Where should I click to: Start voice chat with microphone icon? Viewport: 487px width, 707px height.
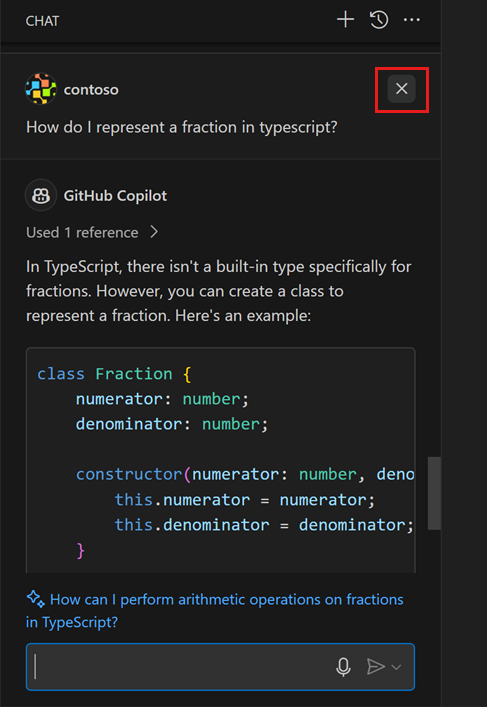click(x=344, y=667)
